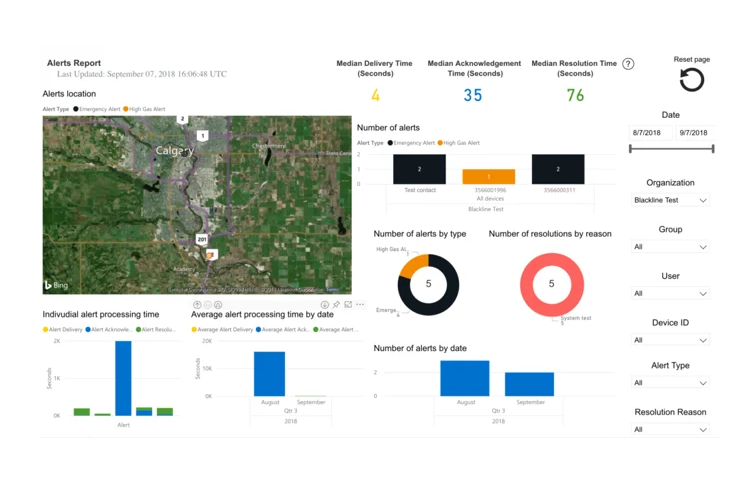Pin the average alert processing chart
Image resolution: width=750 pixels, height=501 pixels.
click(x=336, y=305)
